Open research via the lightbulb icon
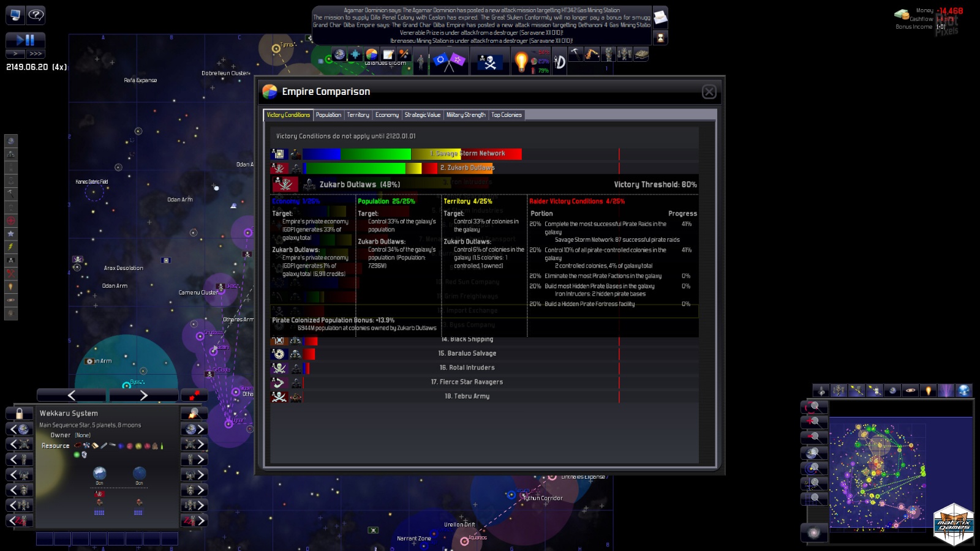 coord(521,62)
